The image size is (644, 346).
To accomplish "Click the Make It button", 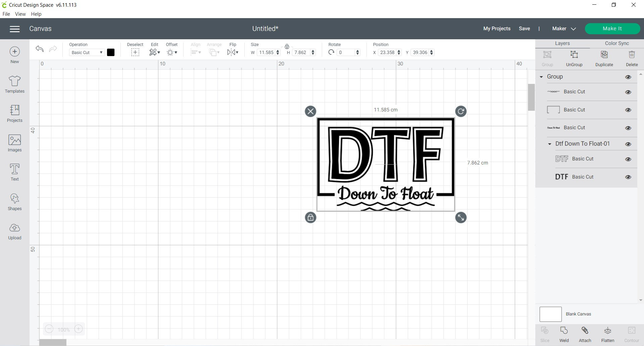I will pyautogui.click(x=612, y=29).
